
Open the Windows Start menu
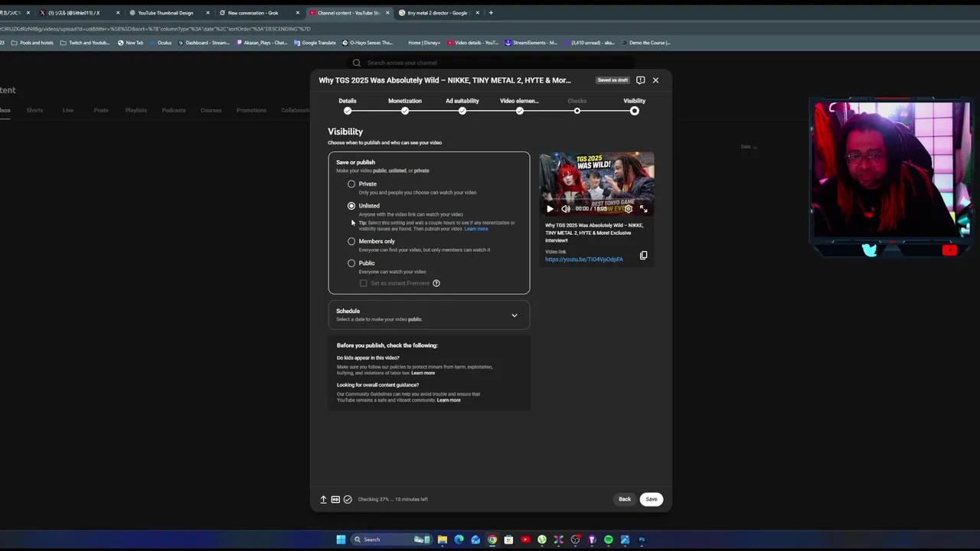tap(341, 540)
